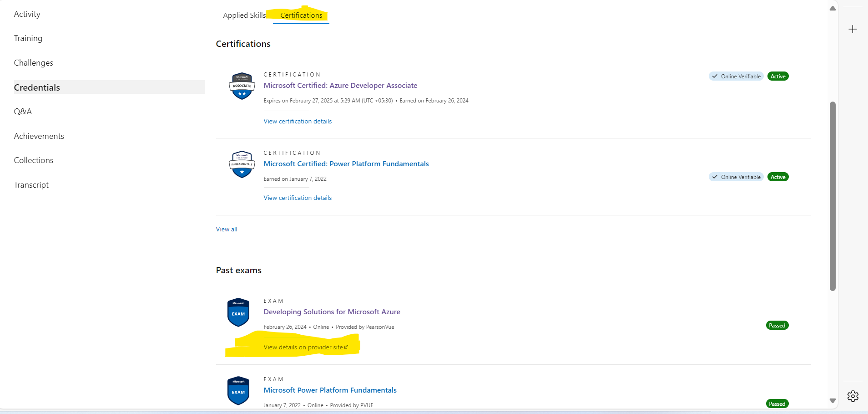Click the plus icon in right sidebar
This screenshot has width=868, height=414.
(853, 29)
